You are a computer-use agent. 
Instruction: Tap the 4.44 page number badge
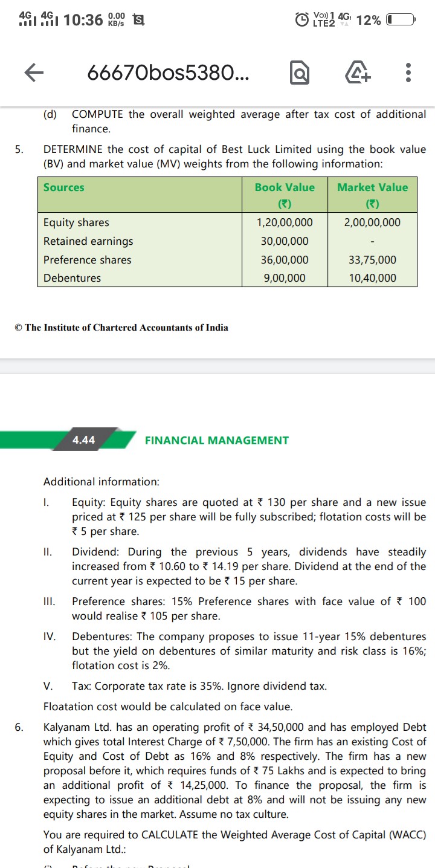[83, 440]
